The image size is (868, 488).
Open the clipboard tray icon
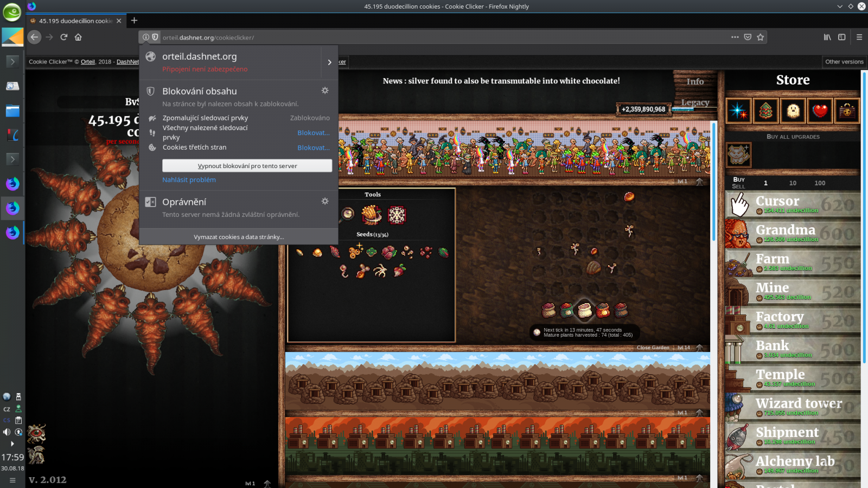point(18,420)
